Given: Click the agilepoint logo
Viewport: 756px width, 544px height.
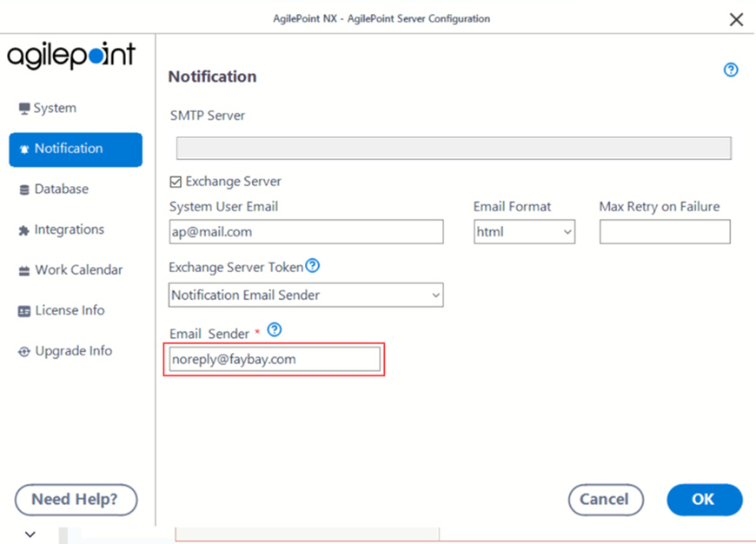Looking at the screenshot, I should tap(71, 56).
